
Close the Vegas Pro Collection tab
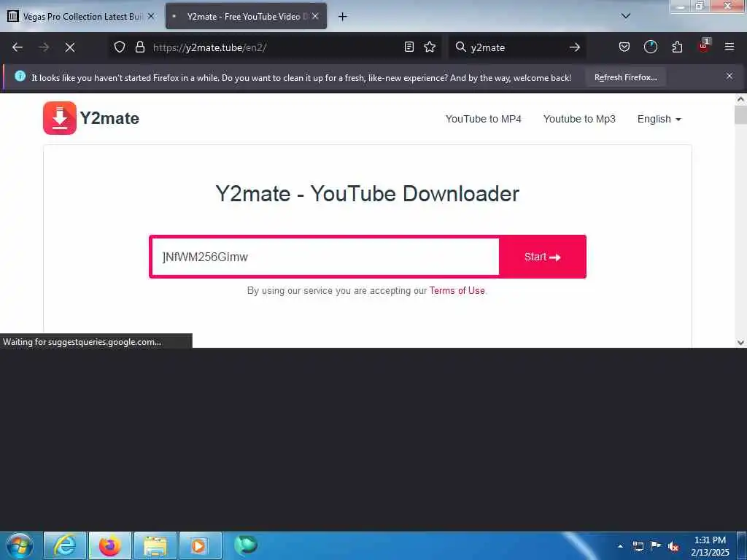pyautogui.click(x=151, y=16)
